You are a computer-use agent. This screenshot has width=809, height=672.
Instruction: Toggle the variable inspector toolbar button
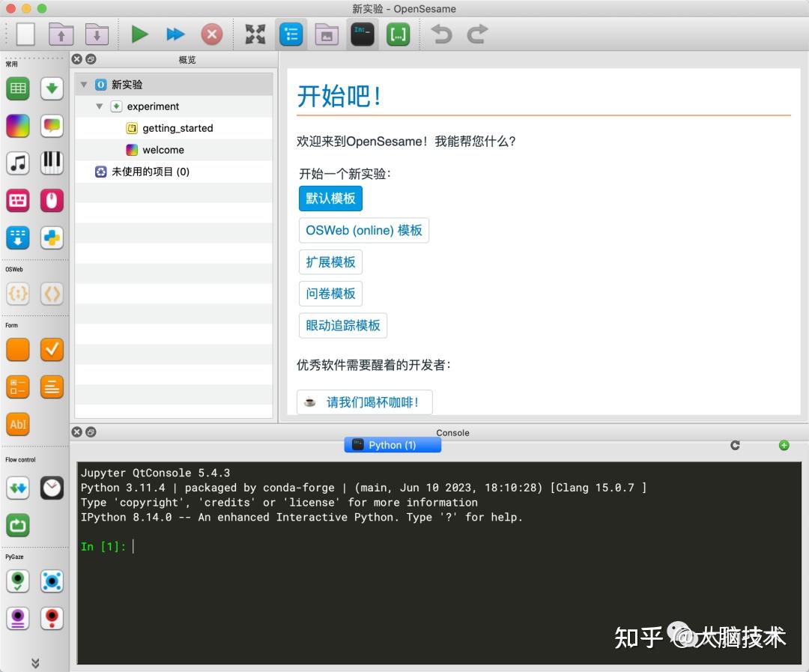(398, 34)
